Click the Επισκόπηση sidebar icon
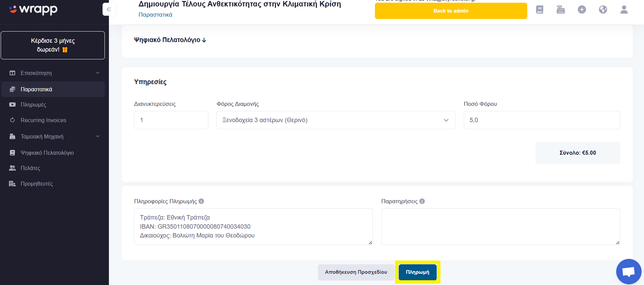This screenshot has height=285, width=644. tap(13, 73)
